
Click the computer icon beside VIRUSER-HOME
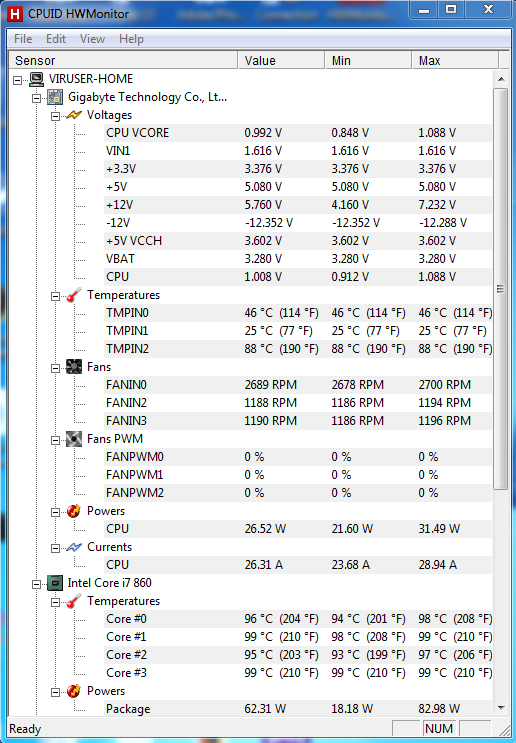(36, 79)
